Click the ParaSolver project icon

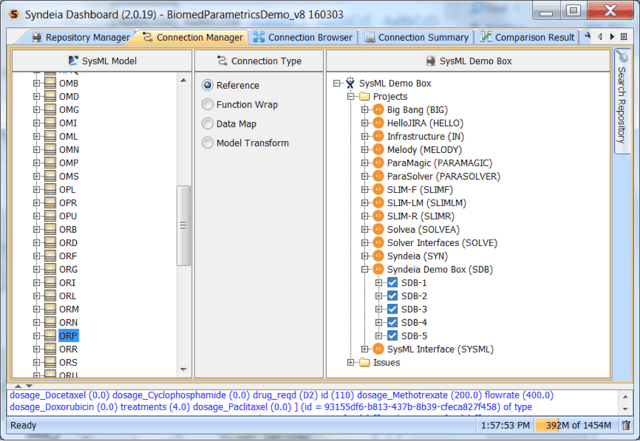[x=378, y=176]
